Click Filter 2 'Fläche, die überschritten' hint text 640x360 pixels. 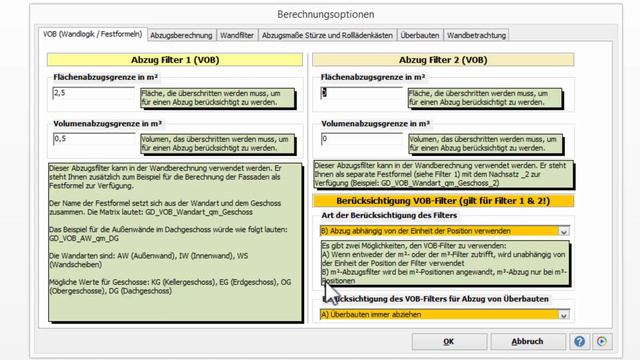pyautogui.click(x=484, y=98)
